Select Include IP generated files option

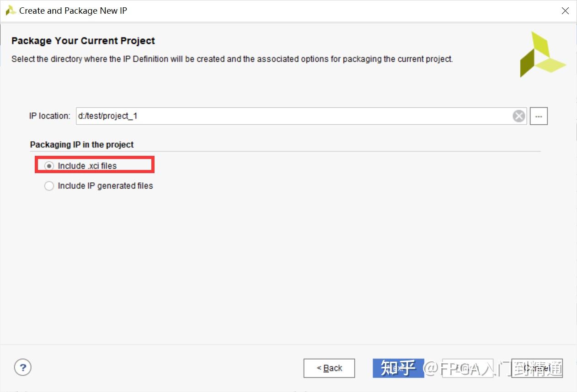[x=49, y=186]
